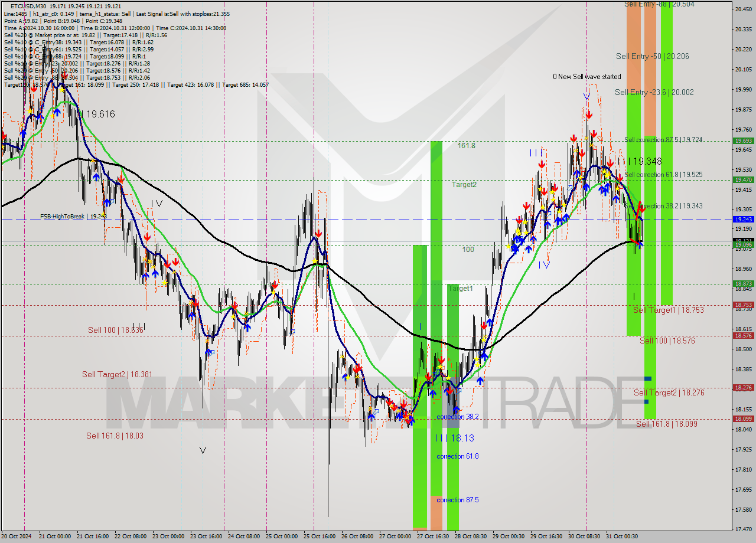
Task: Click the green 18.873 price axis tag
Action: (x=743, y=283)
